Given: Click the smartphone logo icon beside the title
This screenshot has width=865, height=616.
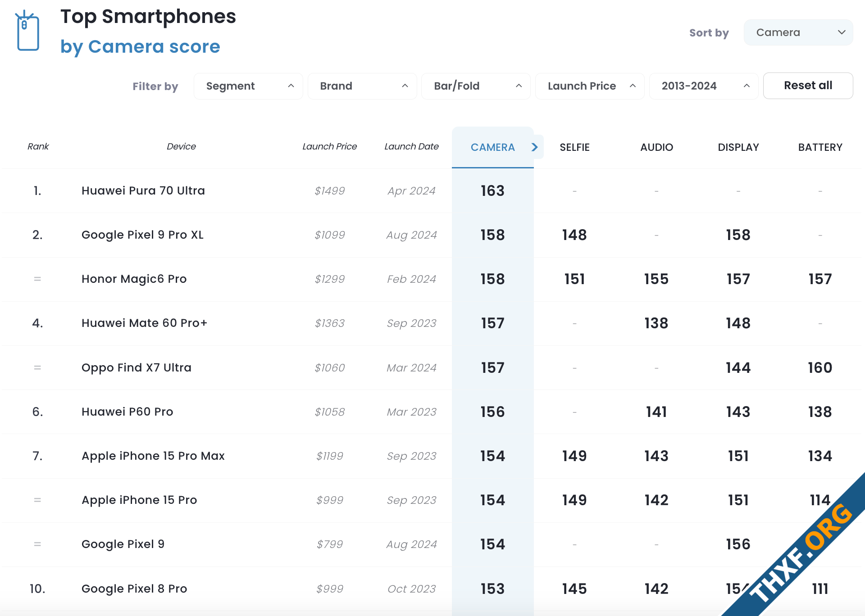Looking at the screenshot, I should [x=27, y=31].
